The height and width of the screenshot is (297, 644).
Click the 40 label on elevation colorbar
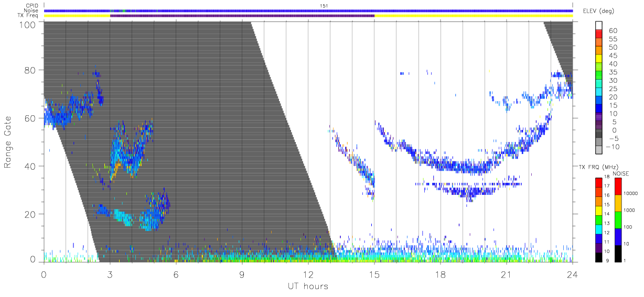[x=612, y=64]
